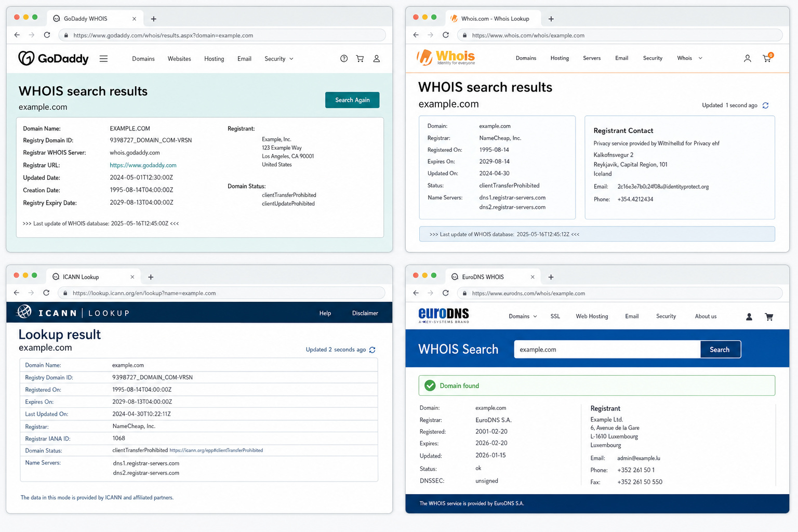Open GoDaddy shopping cart icon
Image resolution: width=798 pixels, height=532 pixels.
pyautogui.click(x=360, y=59)
